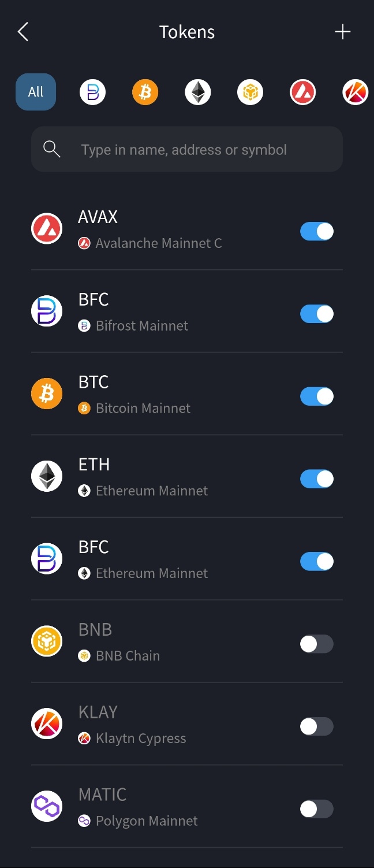Focus the token search field
Viewport: 374px width, 868px height.
tap(187, 150)
